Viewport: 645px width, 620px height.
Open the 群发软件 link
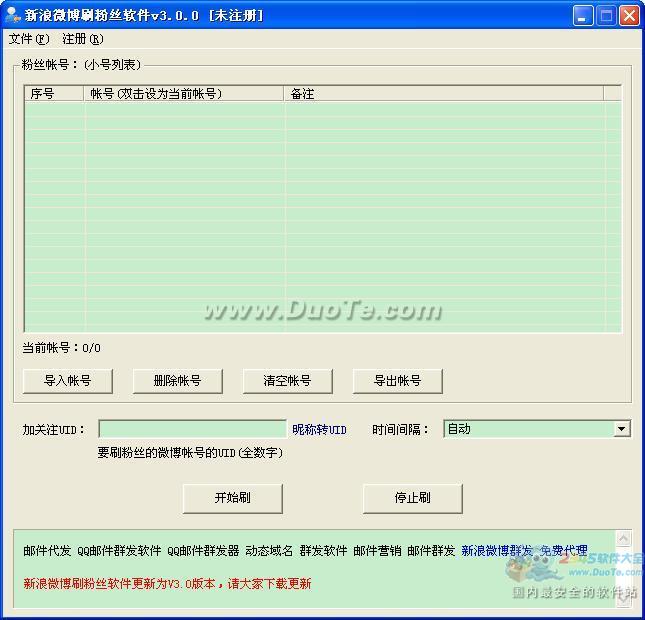click(323, 551)
